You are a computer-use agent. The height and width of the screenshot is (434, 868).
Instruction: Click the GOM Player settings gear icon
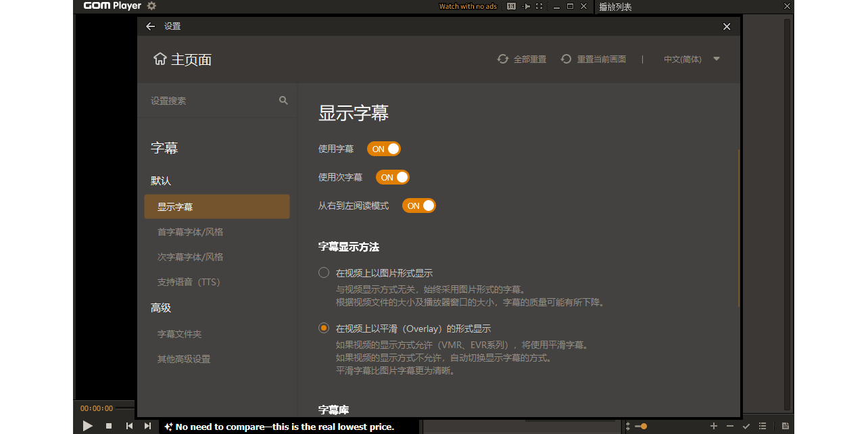(x=151, y=6)
